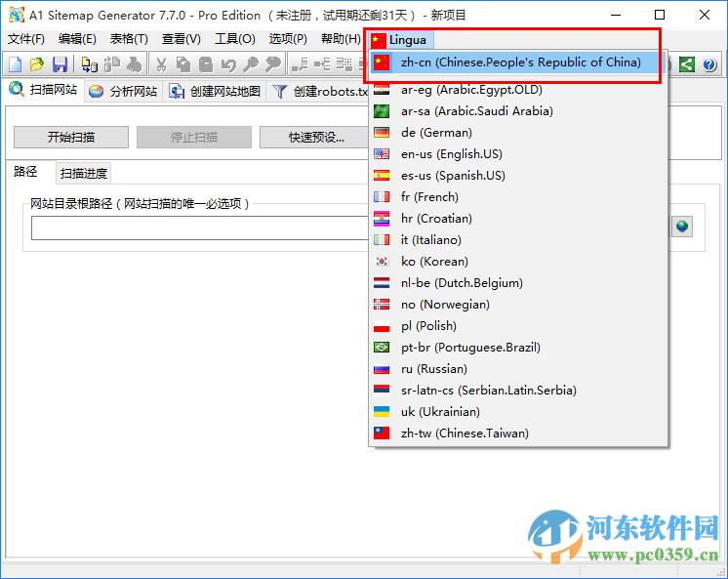Select uk (Ukrainian) language
Viewport: 728px width, 579px height.
coord(518,412)
